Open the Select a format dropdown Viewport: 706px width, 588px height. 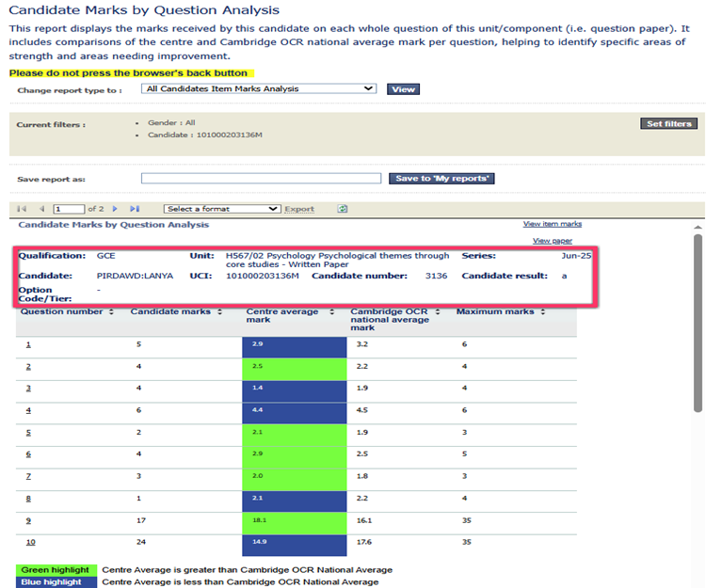pos(222,209)
